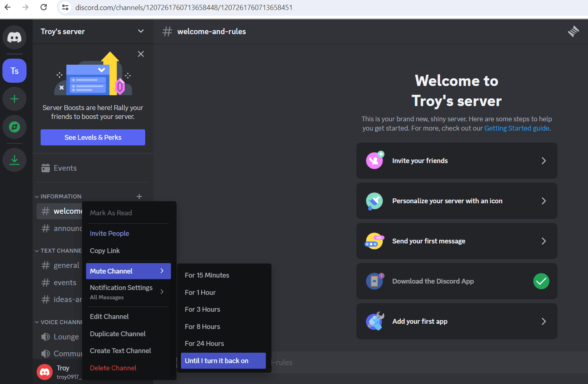Click the plus icon beside INFORMATION category

139,196
